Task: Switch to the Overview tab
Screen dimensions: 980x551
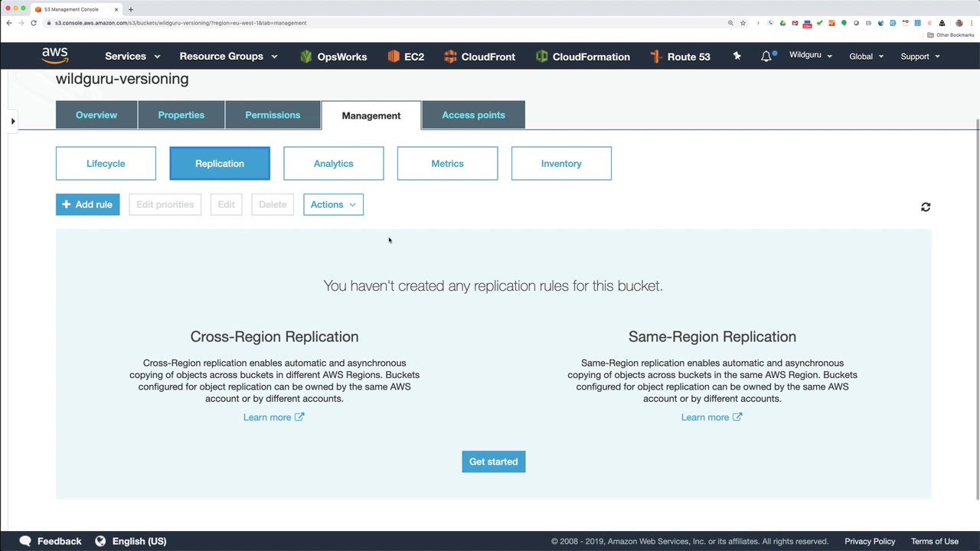Action: coord(96,115)
